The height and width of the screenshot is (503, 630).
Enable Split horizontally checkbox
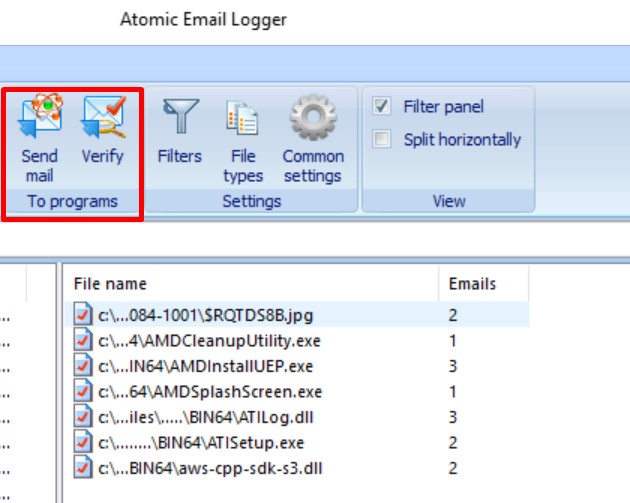pos(381,139)
